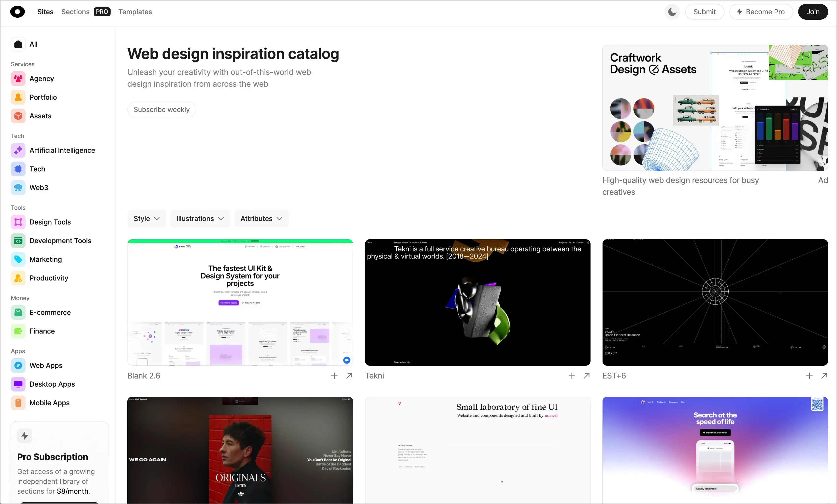Select the Desktop Apps monitor icon

(18, 384)
